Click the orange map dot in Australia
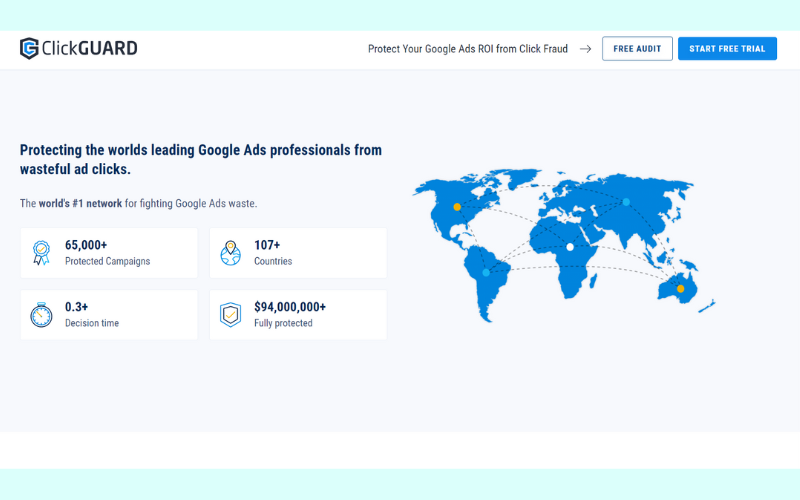 [680, 289]
